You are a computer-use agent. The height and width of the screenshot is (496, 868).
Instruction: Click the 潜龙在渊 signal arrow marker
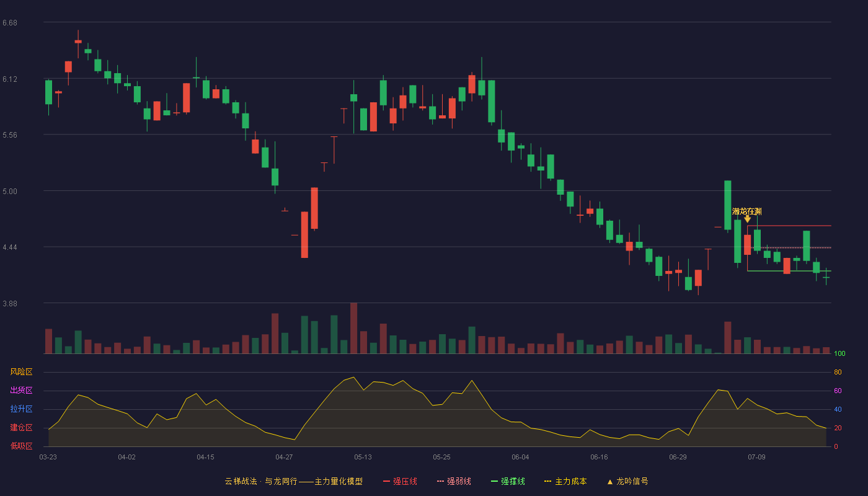(747, 219)
